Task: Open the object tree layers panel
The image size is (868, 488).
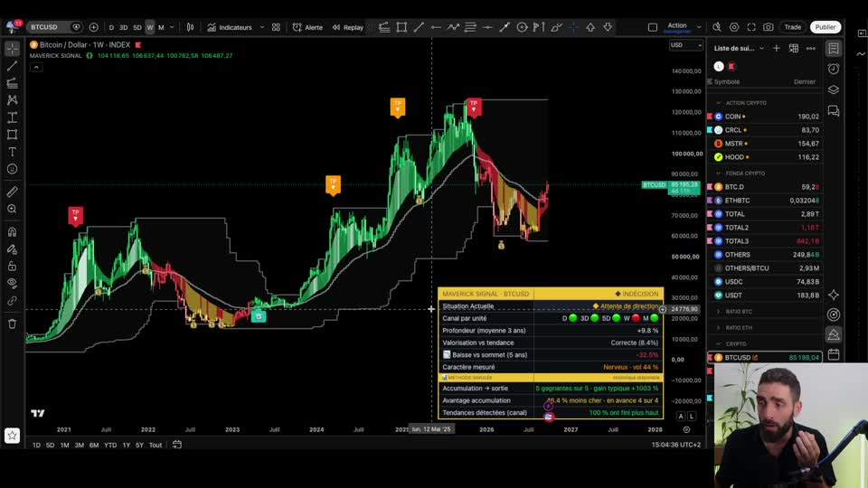Action: coord(833,89)
